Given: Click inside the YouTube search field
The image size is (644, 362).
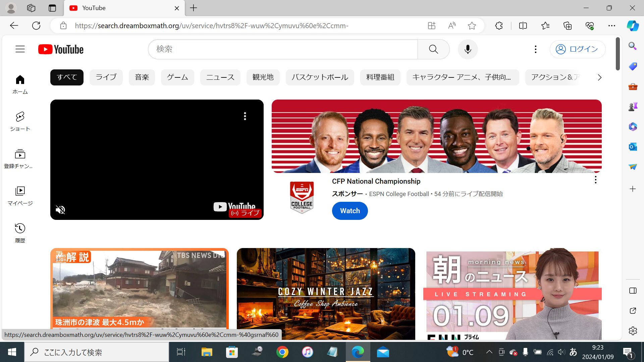Looking at the screenshot, I should [x=283, y=49].
